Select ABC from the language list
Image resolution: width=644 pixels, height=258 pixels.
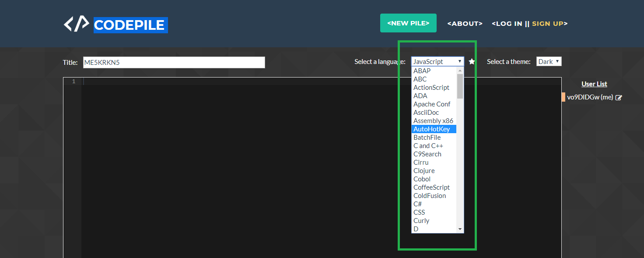tap(434, 79)
